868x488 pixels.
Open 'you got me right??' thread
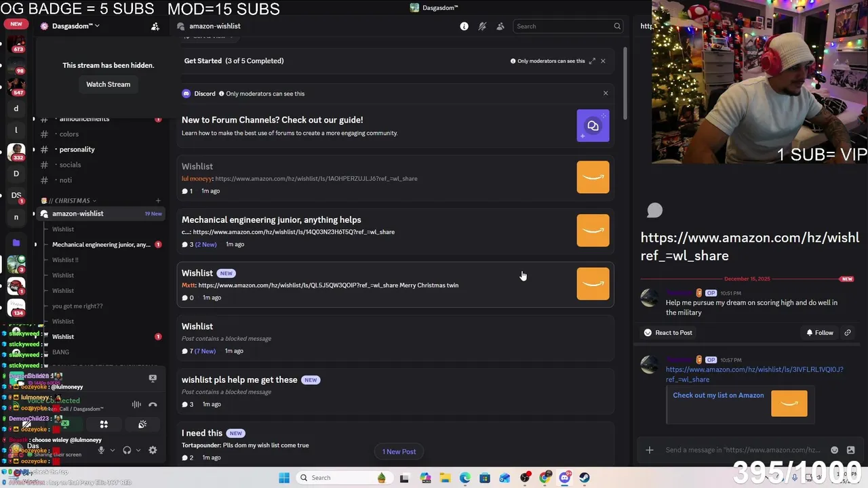(x=77, y=306)
